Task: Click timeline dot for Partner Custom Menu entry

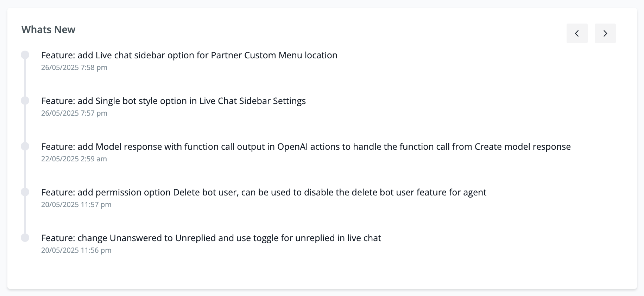Action: pyautogui.click(x=25, y=55)
